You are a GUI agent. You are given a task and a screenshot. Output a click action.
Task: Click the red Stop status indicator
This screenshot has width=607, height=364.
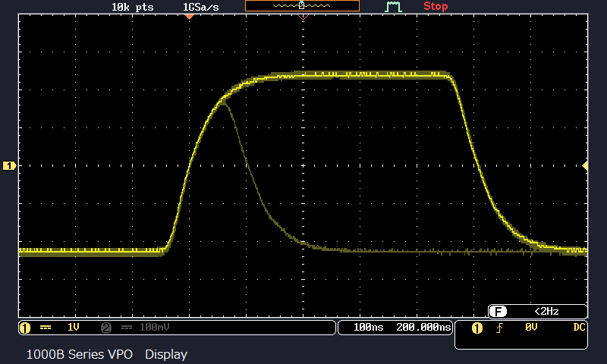click(x=436, y=6)
